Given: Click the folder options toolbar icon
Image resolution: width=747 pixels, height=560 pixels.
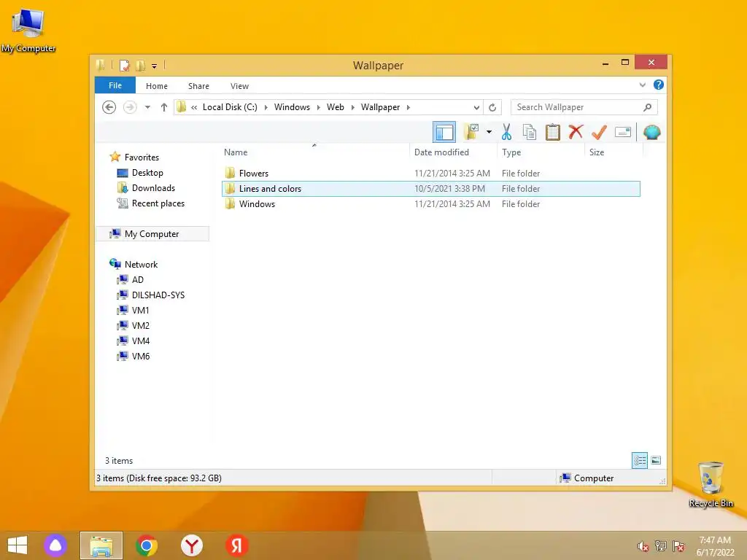Looking at the screenshot, I should click(471, 132).
